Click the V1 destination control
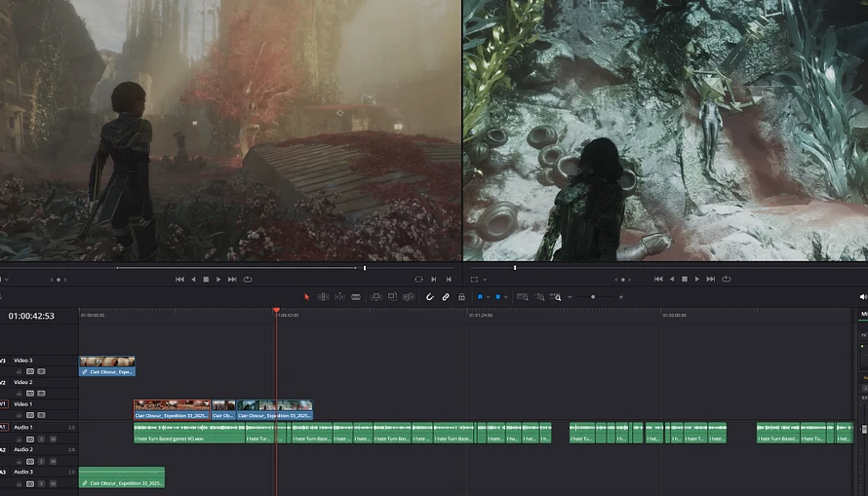 tap(3, 404)
